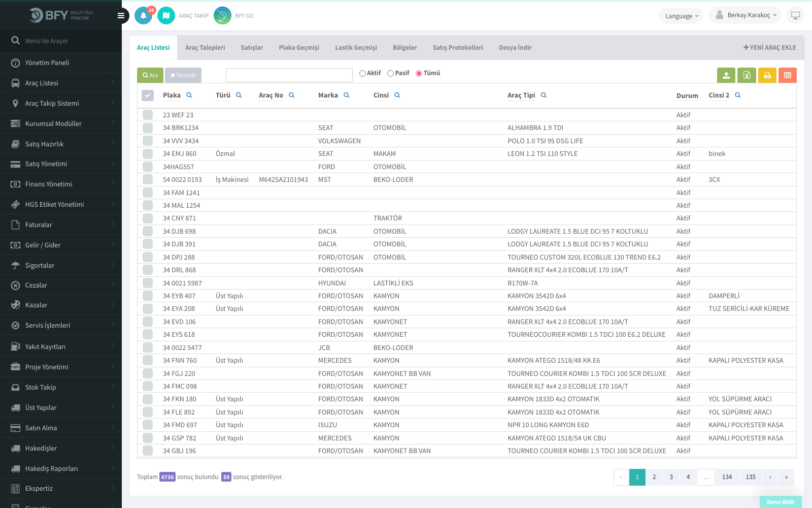The width and height of the screenshot is (812, 508).
Task: Click the Sigortalar umbrella icon
Action: pos(16,265)
